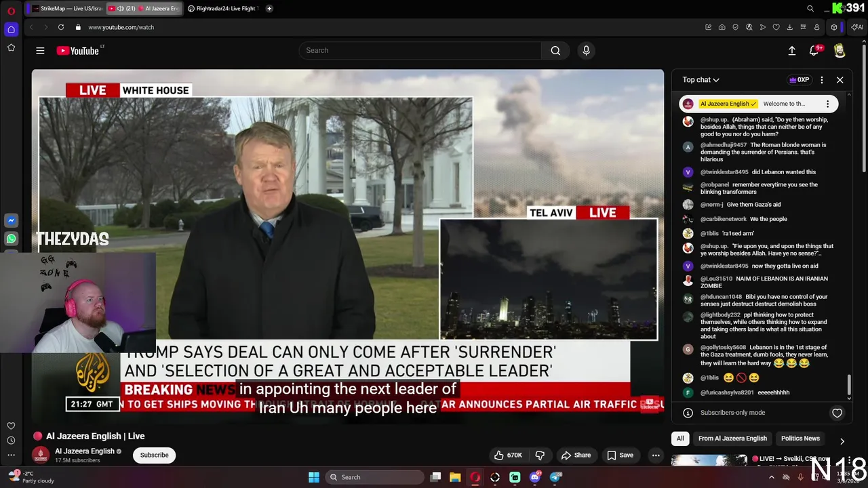Open more video actions three-dot menu
The width and height of the screenshot is (868, 488).
point(656,455)
